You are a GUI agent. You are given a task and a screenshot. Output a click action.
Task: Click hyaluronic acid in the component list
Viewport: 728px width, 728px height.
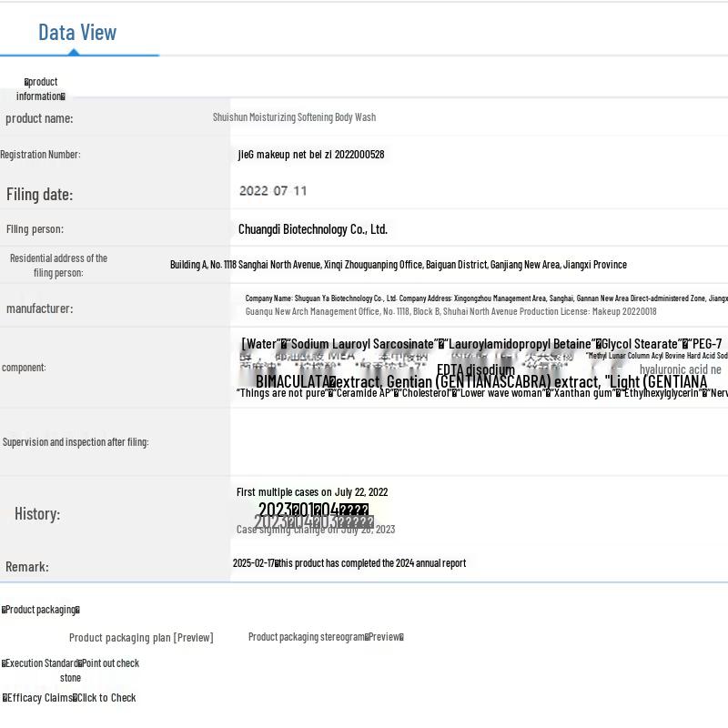pos(680,369)
